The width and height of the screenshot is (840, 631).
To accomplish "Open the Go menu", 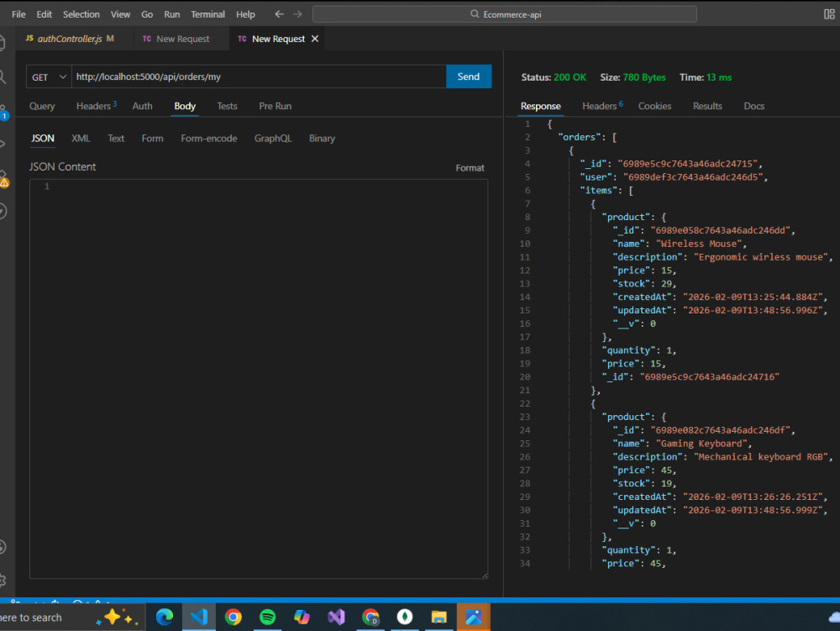I will [x=147, y=14].
